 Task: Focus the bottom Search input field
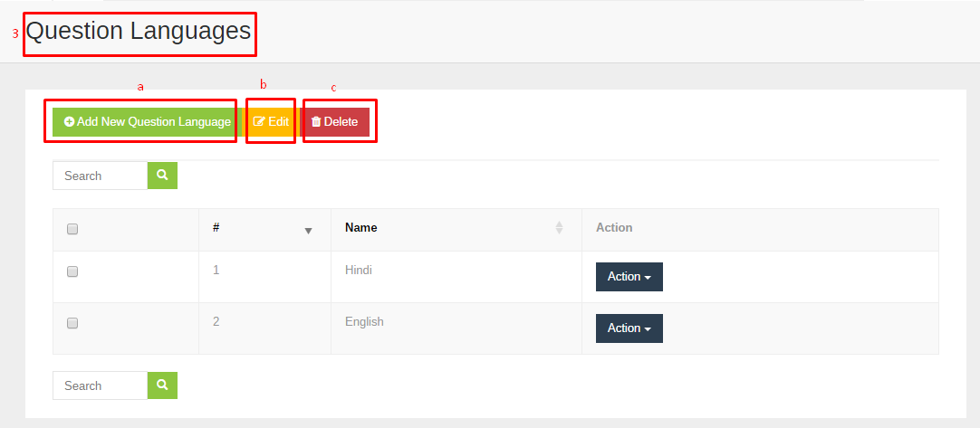(100, 385)
